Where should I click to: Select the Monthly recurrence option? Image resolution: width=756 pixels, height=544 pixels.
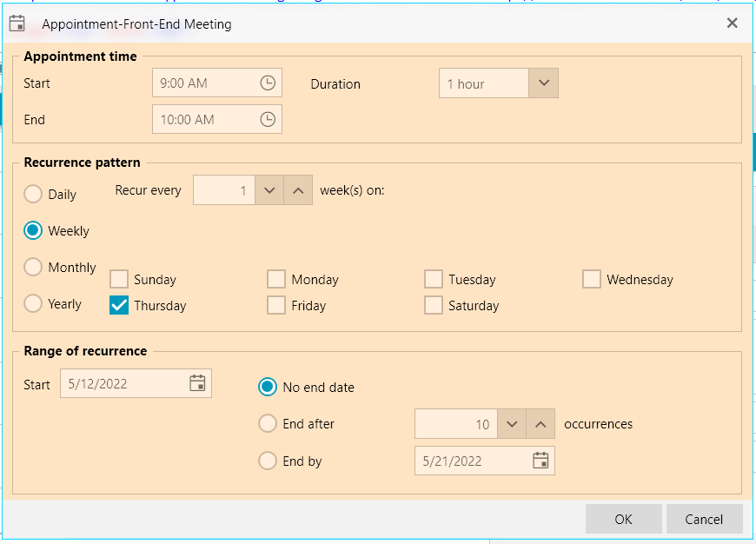coord(33,267)
